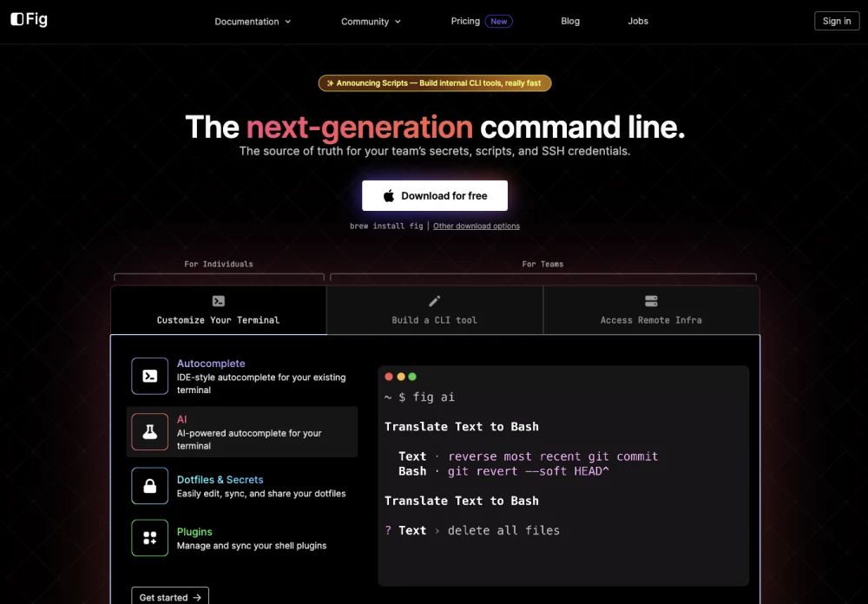Open the Announcing Scripts banner
Viewport: 868px width, 604px height.
pos(435,83)
